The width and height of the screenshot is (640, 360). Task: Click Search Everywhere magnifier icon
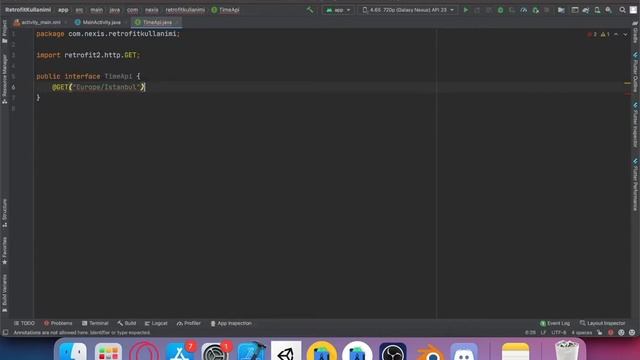(622, 10)
